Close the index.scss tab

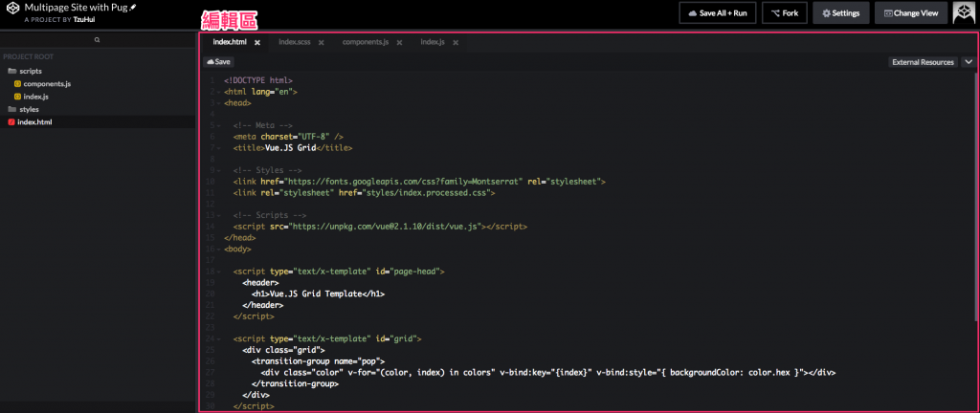coord(322,42)
